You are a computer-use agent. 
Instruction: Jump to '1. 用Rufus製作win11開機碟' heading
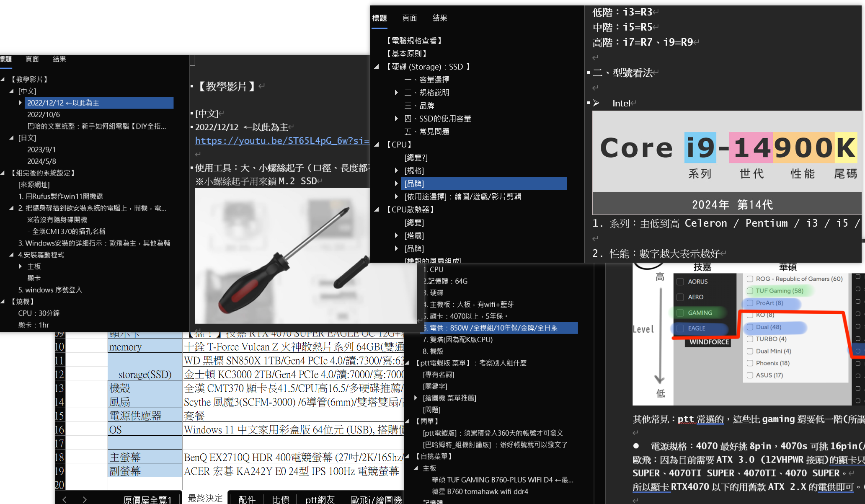[61, 196]
